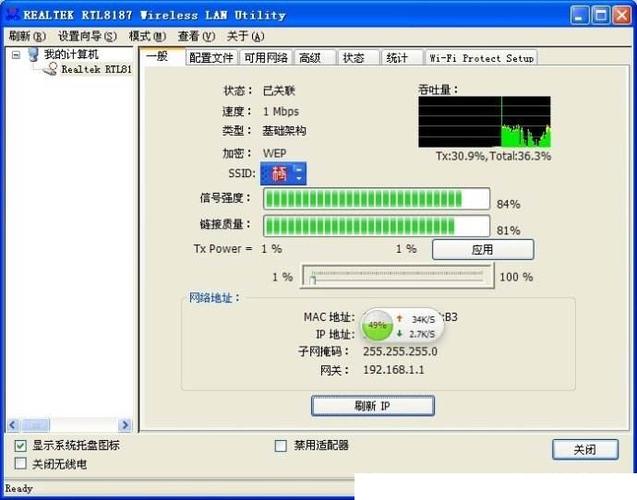Viewport: 637px width, 500px height.
Task: Click the gateway value 192.168.1.1
Action: click(393, 370)
